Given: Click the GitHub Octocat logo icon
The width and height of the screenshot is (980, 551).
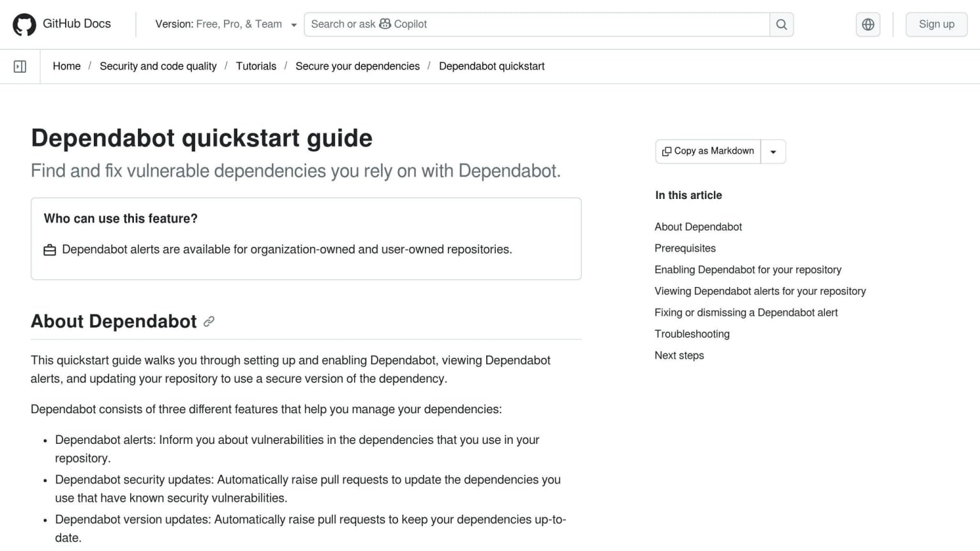Looking at the screenshot, I should [24, 24].
